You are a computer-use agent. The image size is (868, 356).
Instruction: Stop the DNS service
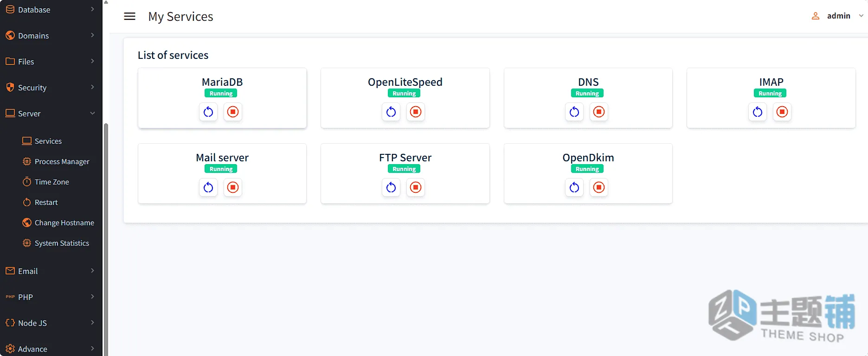599,112
